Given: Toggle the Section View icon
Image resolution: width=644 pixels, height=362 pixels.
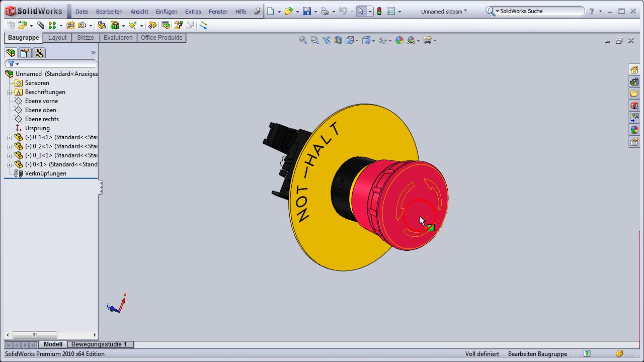Looking at the screenshot, I should point(338,40).
